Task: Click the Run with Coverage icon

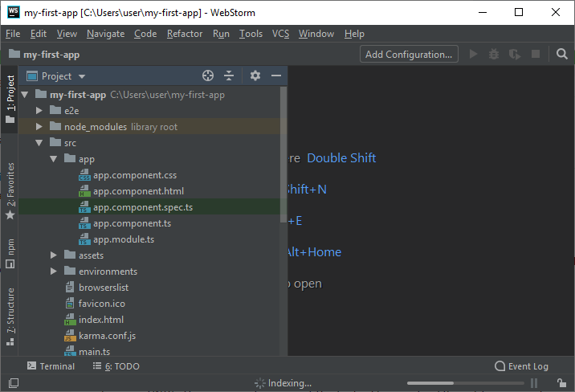Action: click(x=515, y=55)
